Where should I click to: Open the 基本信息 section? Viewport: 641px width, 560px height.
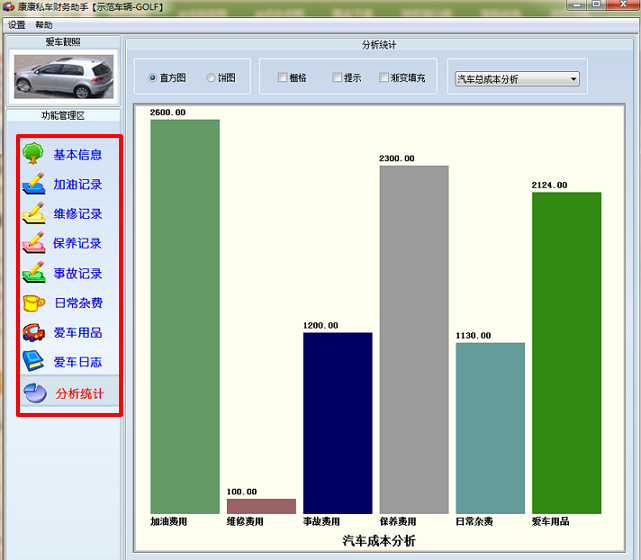[x=78, y=155]
